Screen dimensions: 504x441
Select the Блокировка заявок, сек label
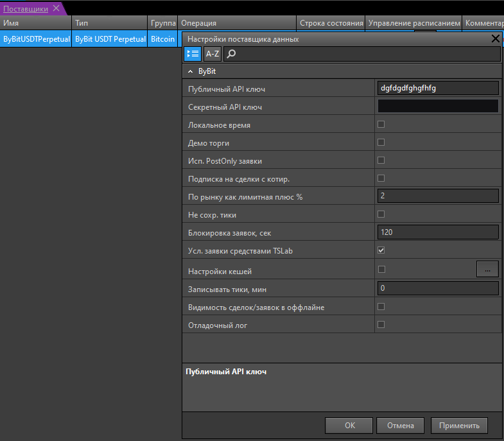229,233
